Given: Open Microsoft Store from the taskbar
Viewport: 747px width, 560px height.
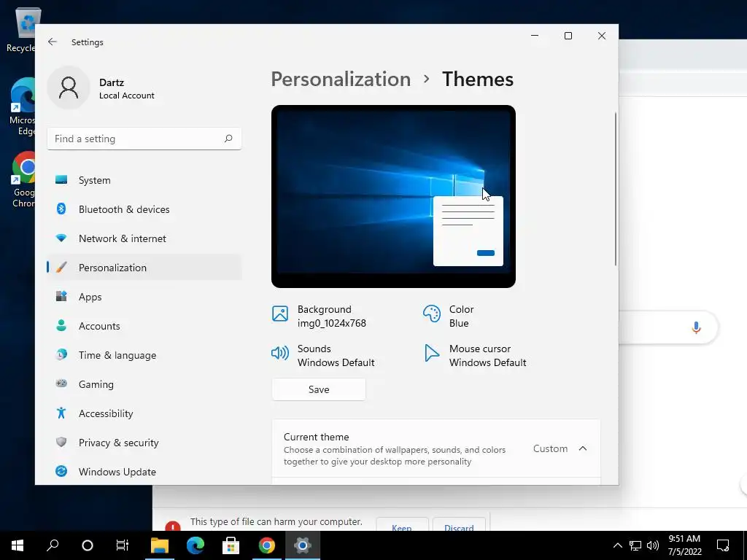Looking at the screenshot, I should coord(231,545).
